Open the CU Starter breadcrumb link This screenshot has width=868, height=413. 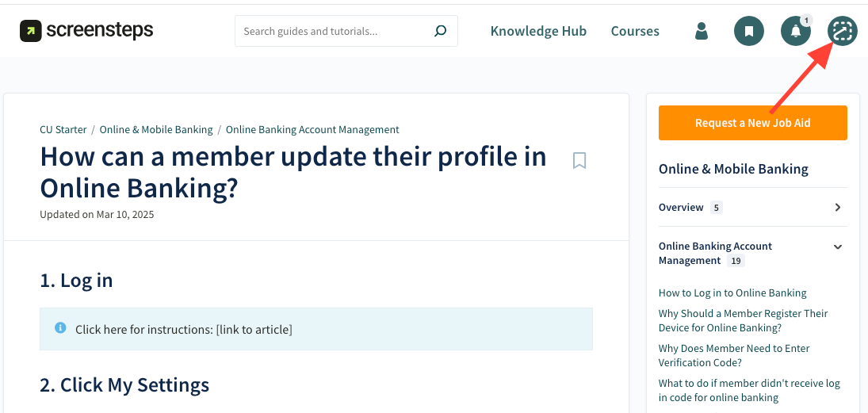[63, 130]
